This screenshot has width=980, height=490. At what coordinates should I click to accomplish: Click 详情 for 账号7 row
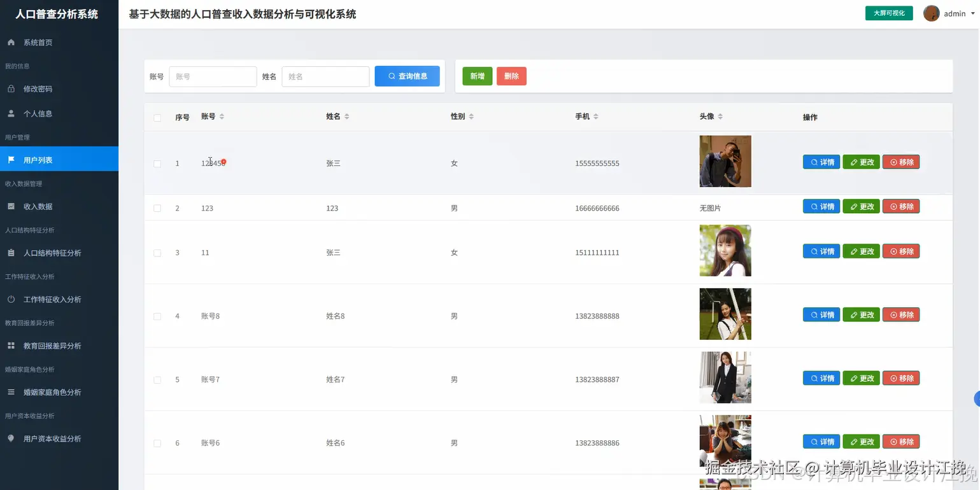click(821, 379)
